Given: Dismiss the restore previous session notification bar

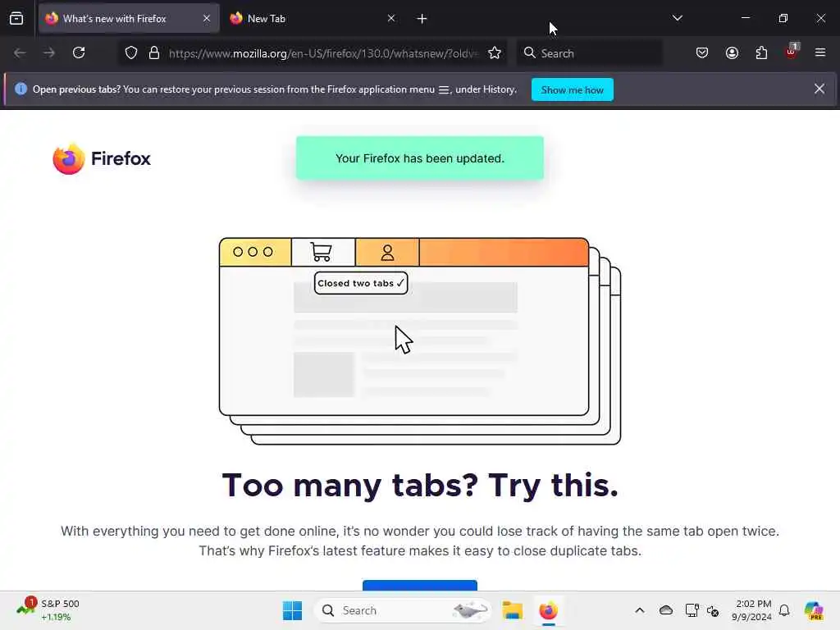Looking at the screenshot, I should (819, 89).
